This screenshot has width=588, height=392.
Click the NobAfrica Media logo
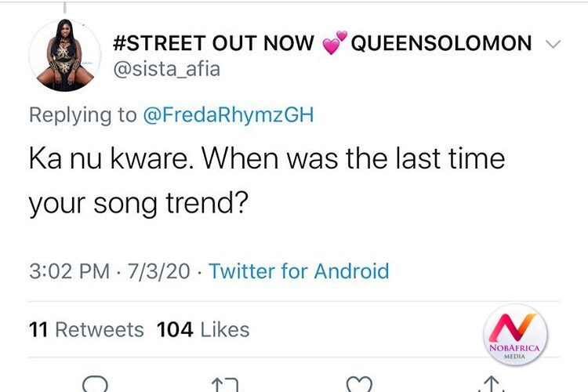click(517, 334)
